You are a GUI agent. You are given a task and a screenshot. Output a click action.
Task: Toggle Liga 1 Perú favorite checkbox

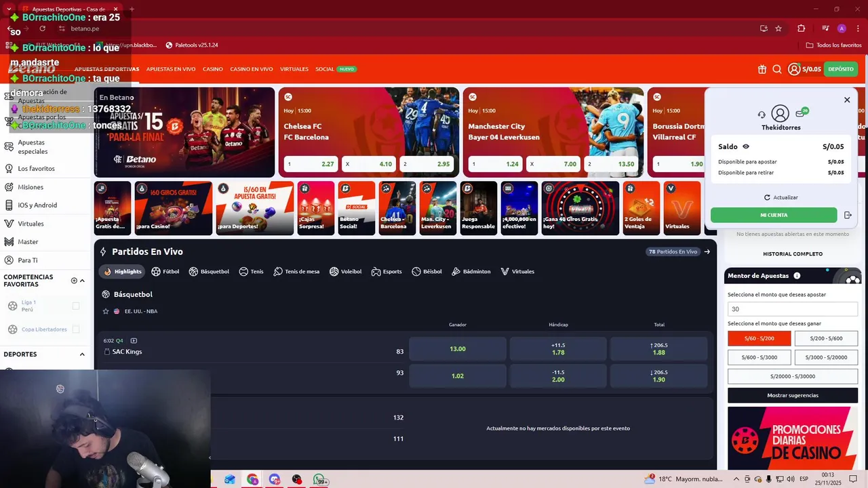click(x=76, y=306)
